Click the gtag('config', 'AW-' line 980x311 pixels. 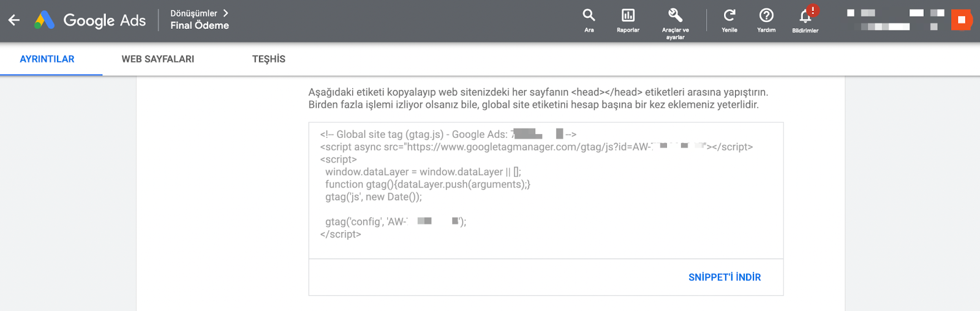point(396,222)
